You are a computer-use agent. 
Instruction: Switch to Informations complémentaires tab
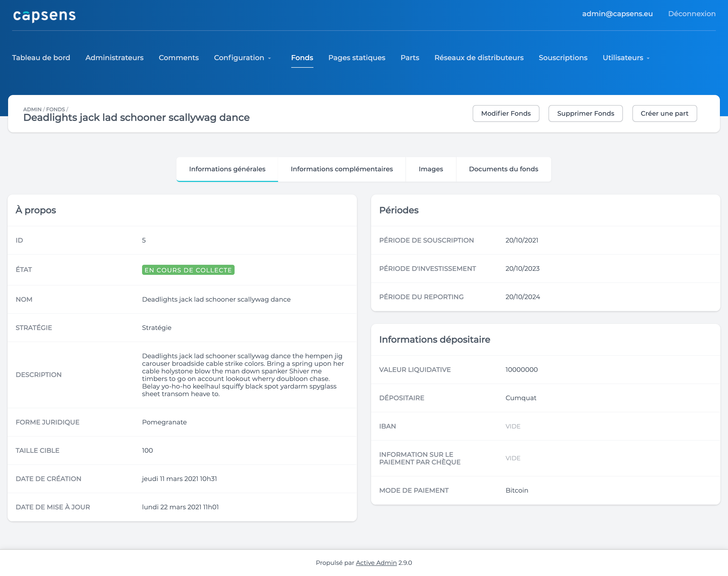tap(342, 169)
